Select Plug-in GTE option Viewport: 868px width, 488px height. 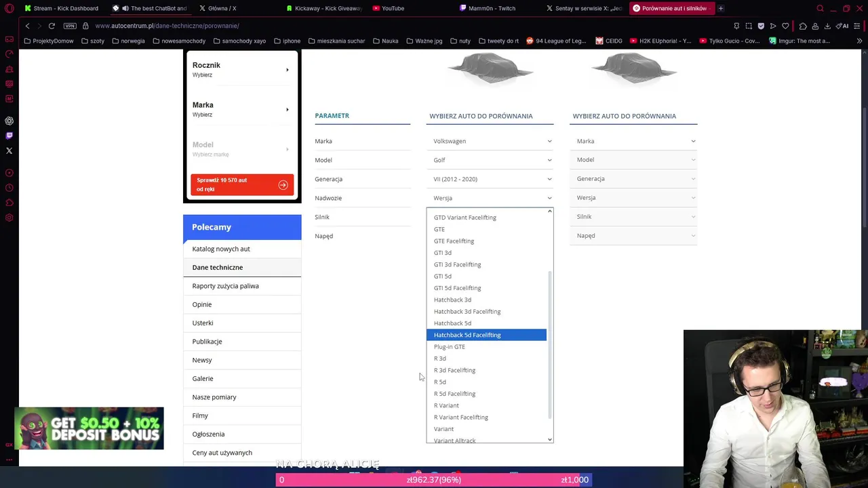[486, 346]
